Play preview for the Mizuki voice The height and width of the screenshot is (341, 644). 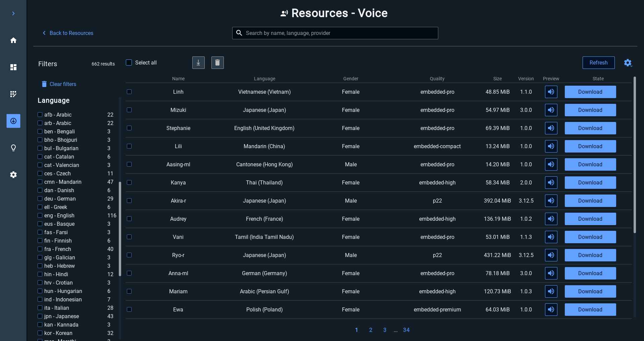[x=551, y=110]
